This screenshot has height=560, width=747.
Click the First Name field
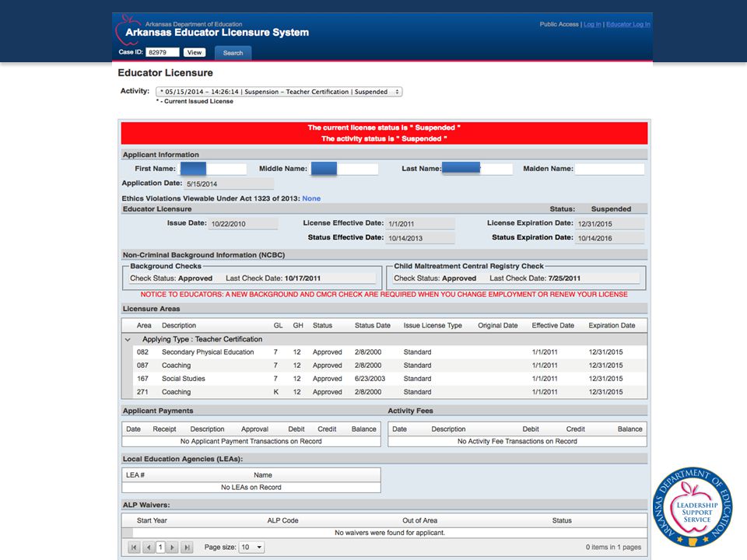point(213,169)
